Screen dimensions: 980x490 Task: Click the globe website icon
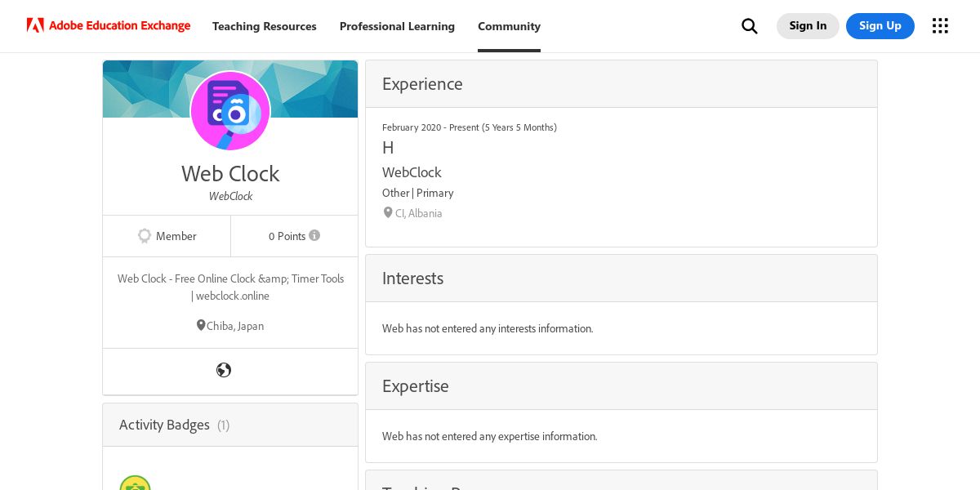[224, 370]
